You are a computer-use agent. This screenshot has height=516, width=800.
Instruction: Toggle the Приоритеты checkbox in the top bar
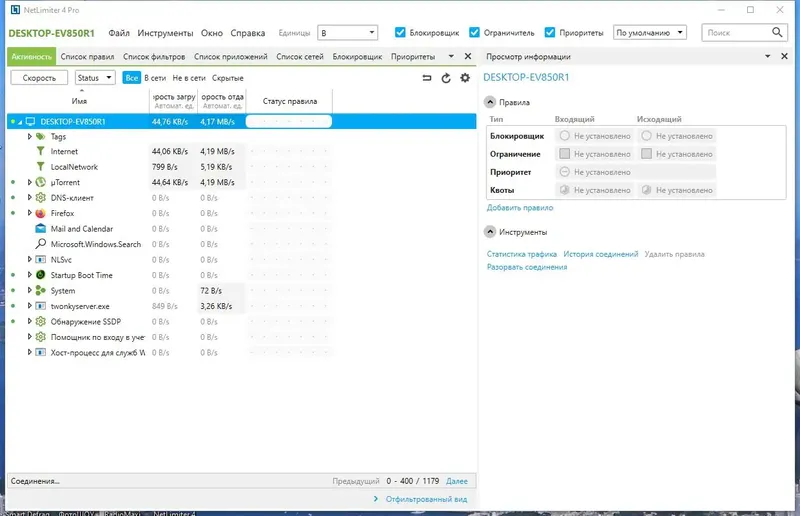click(x=549, y=32)
